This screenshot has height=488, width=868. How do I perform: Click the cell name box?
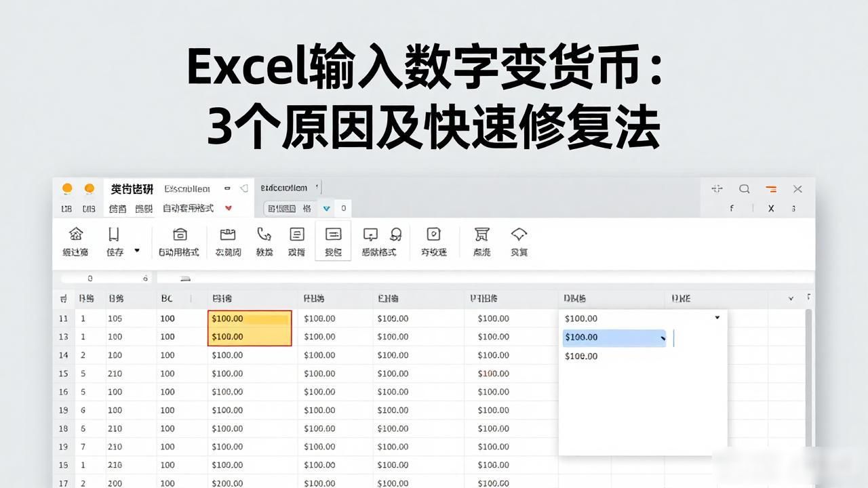(105, 278)
